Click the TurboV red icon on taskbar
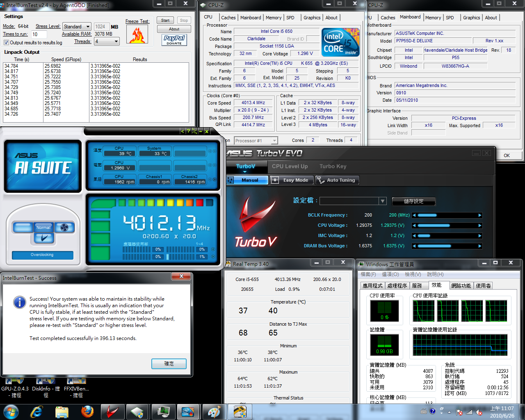This screenshot has height=420, width=525. pos(112,412)
